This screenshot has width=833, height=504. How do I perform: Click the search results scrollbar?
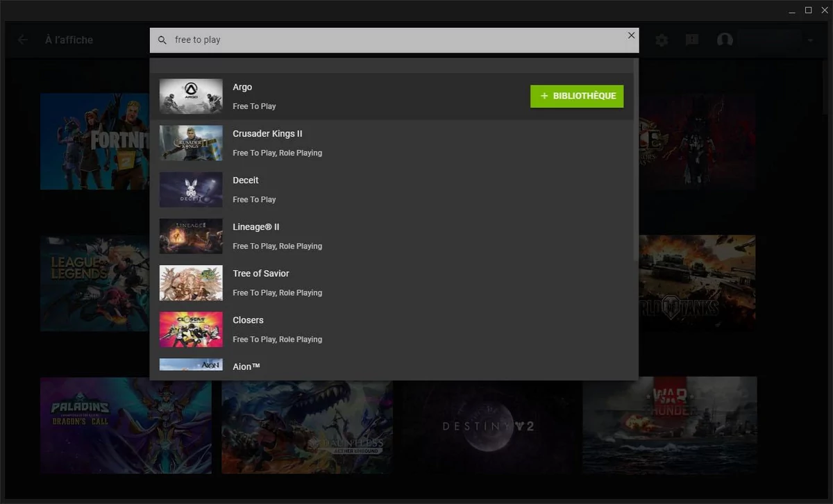tap(636, 160)
